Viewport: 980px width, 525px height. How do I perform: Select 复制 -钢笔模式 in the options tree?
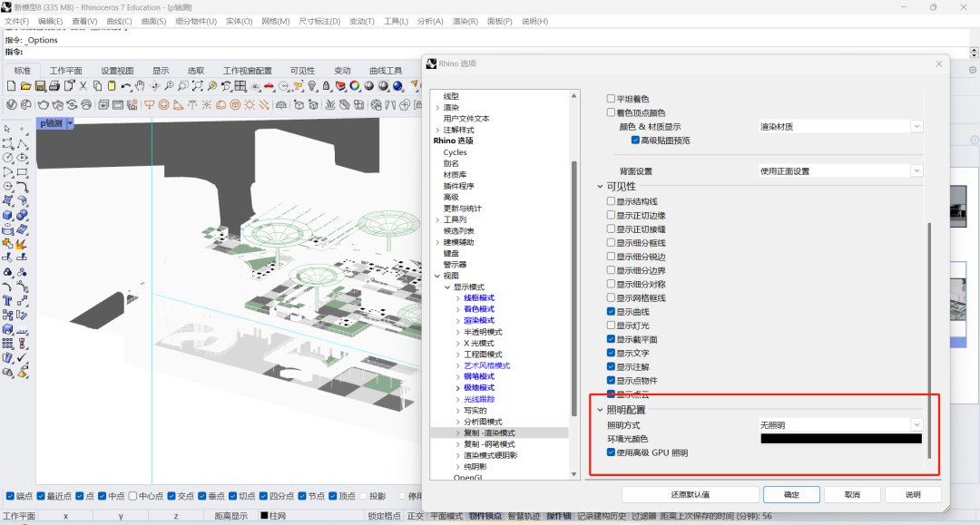(x=489, y=443)
